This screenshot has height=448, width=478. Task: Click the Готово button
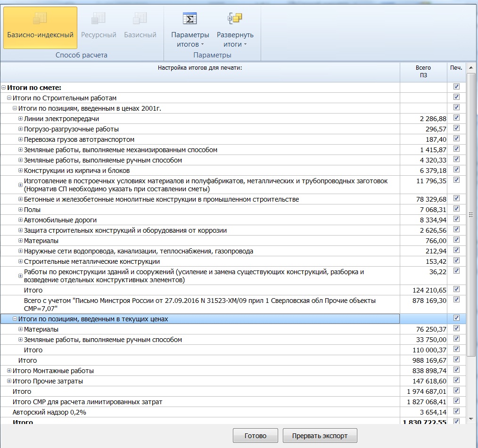pyautogui.click(x=255, y=436)
